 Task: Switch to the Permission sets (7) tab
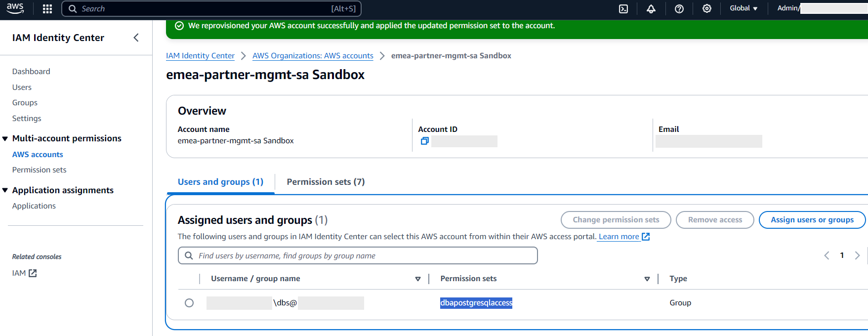coord(326,182)
